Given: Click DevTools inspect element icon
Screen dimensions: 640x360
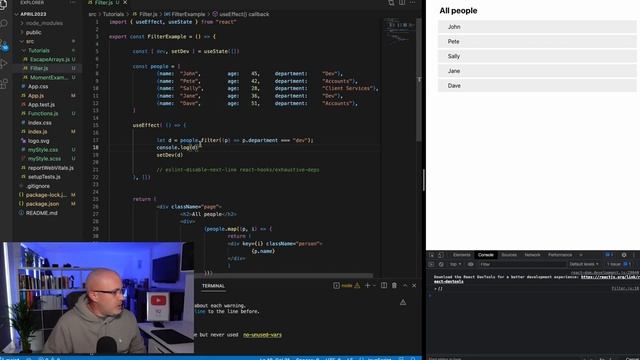Looking at the screenshot, I should tap(431, 255).
